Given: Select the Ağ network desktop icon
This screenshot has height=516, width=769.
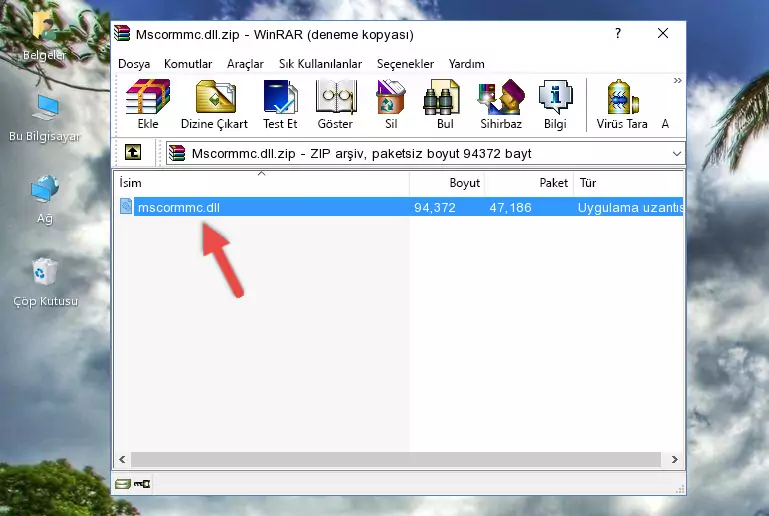Looking at the screenshot, I should pyautogui.click(x=45, y=199).
